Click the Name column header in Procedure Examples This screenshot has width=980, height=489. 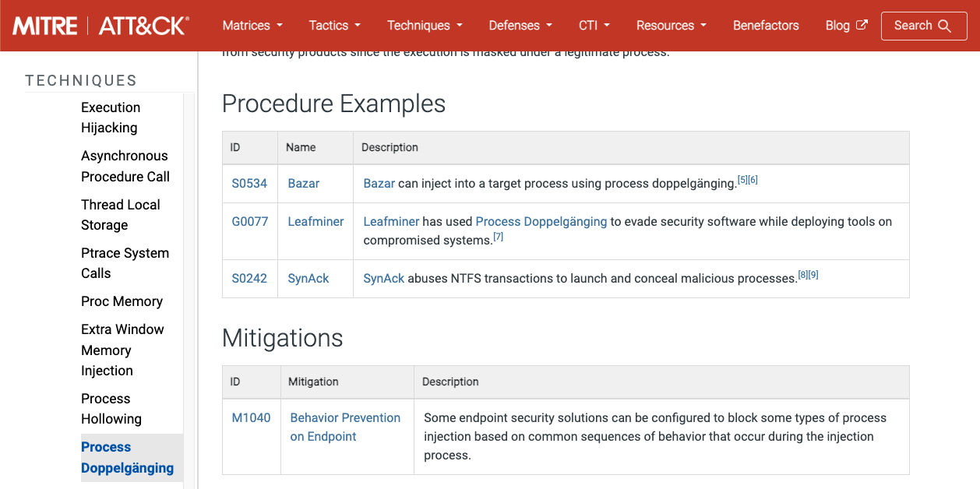tap(301, 147)
